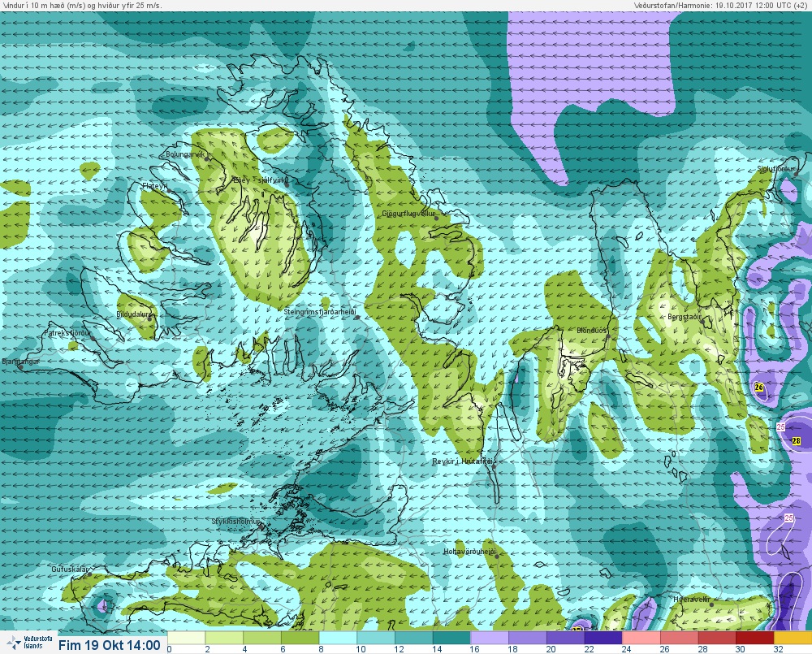Click the Bjargtangar station label
Viewport: 812px width, 654px height.
20,362
